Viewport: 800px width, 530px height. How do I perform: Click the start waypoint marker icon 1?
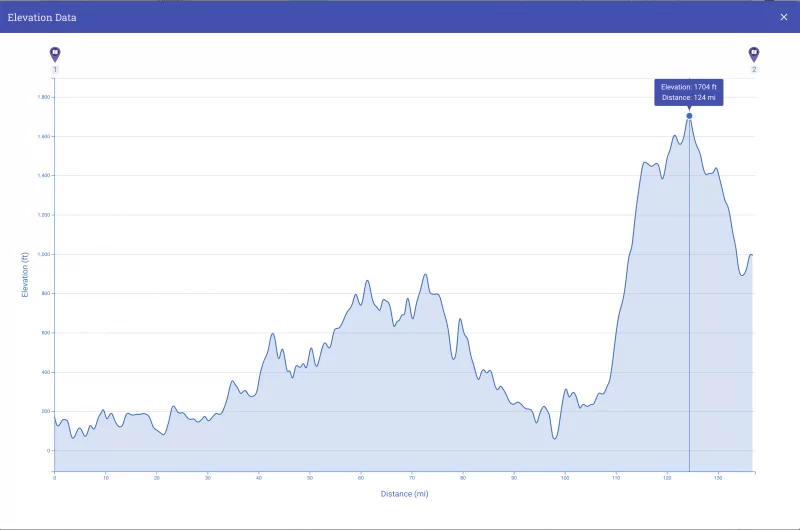55,54
